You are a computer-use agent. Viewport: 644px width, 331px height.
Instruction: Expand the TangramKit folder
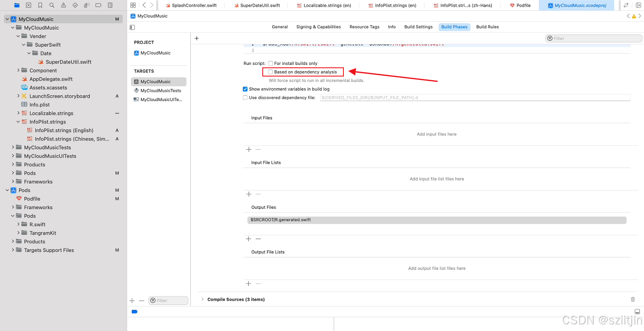coord(18,233)
